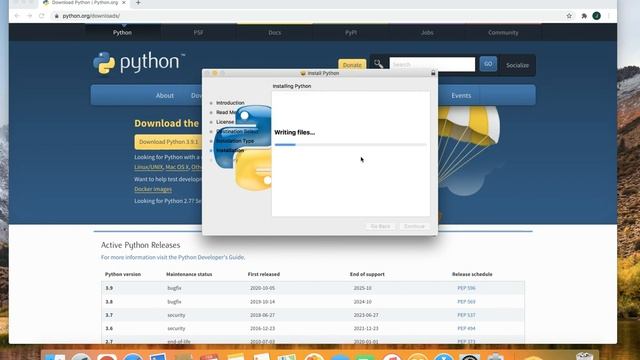Click the Active Python Releases heading
Viewport: 640px width, 360px height.
click(140, 245)
